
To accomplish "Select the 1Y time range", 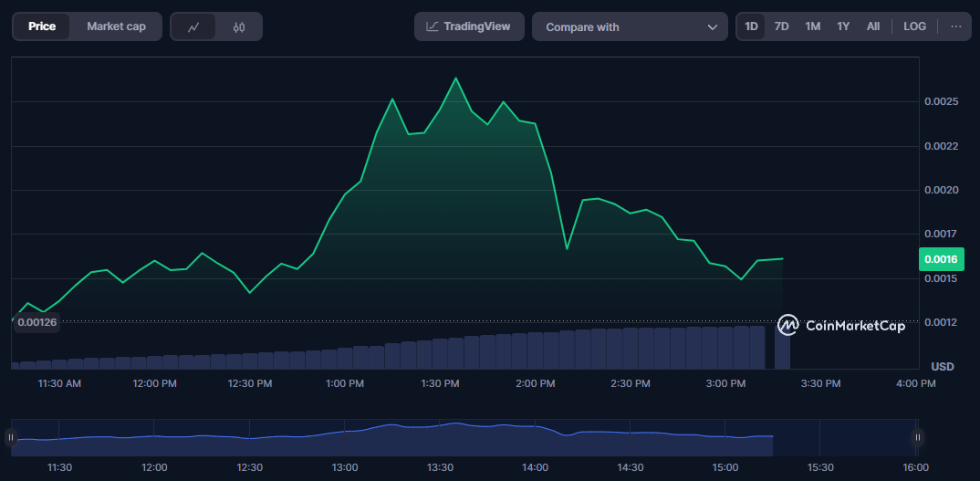I will click(x=843, y=26).
